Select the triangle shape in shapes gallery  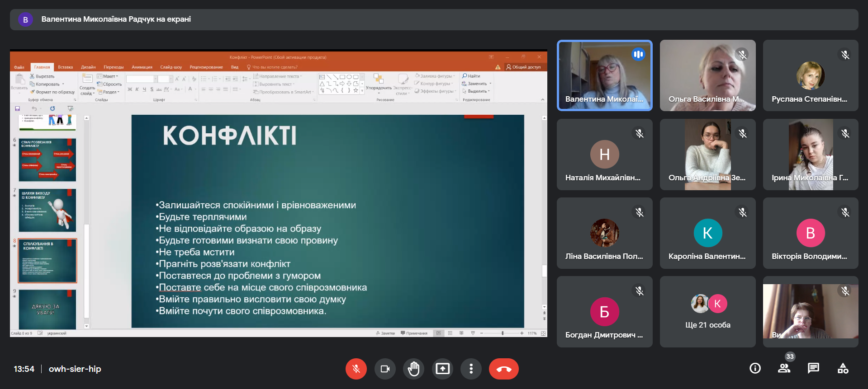(x=322, y=84)
